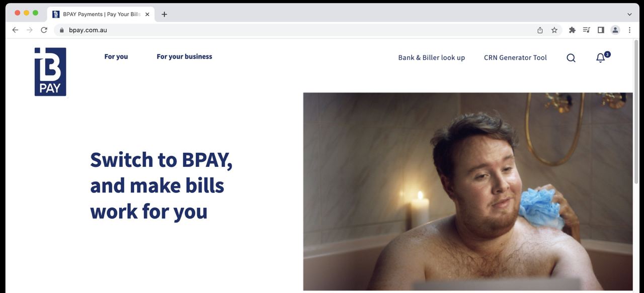Go back to the previous page
The height and width of the screenshot is (293, 644).
click(x=15, y=30)
